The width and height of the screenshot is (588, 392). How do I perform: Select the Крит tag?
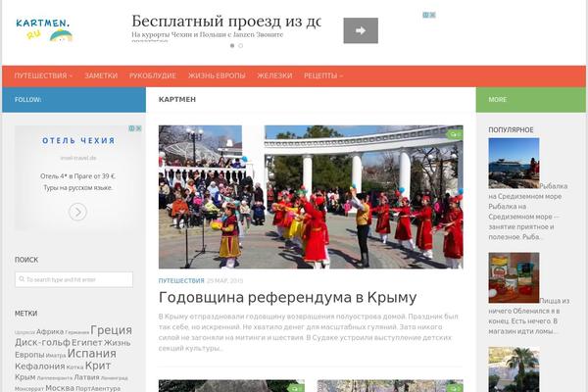coord(97,366)
